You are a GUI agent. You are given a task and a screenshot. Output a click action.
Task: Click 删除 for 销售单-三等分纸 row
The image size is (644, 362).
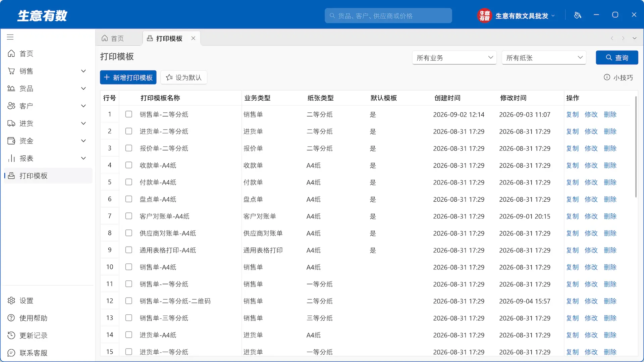pos(610,318)
